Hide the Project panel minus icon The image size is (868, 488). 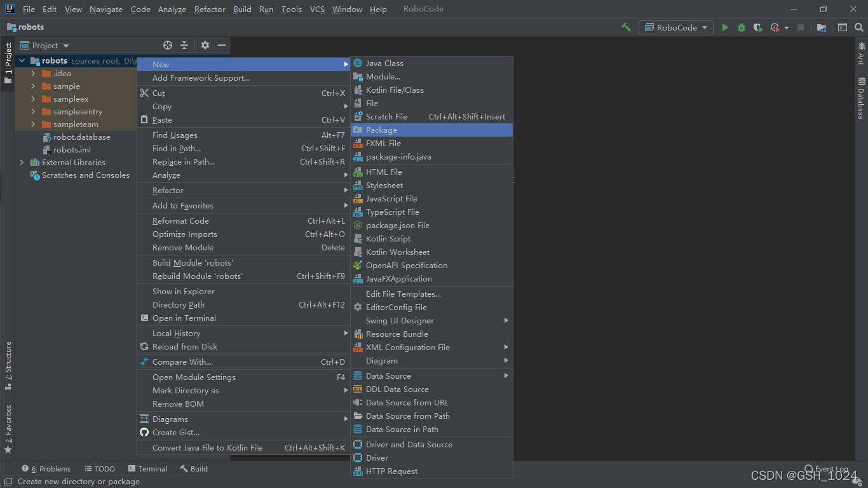click(222, 45)
